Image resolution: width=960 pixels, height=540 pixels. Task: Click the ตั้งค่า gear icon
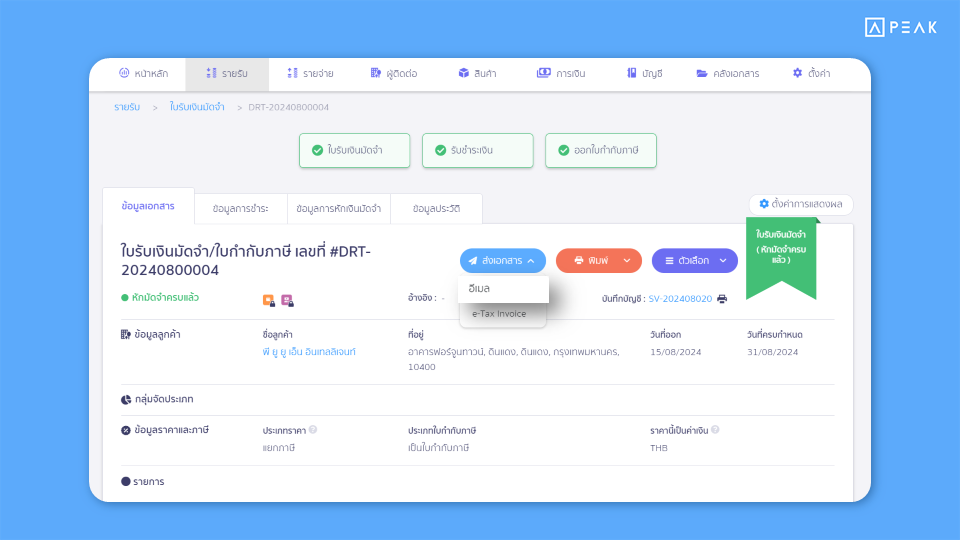[797, 74]
